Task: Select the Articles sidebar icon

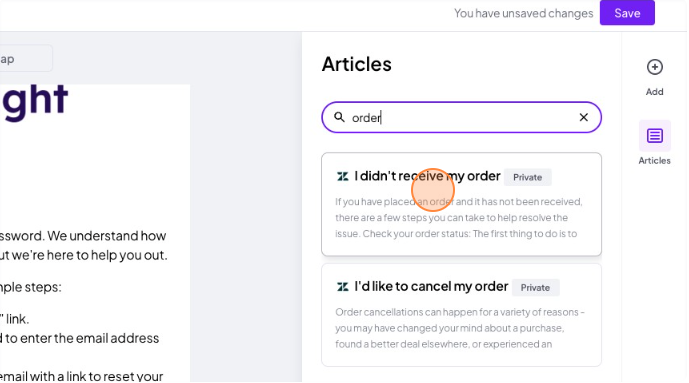Action: (654, 136)
